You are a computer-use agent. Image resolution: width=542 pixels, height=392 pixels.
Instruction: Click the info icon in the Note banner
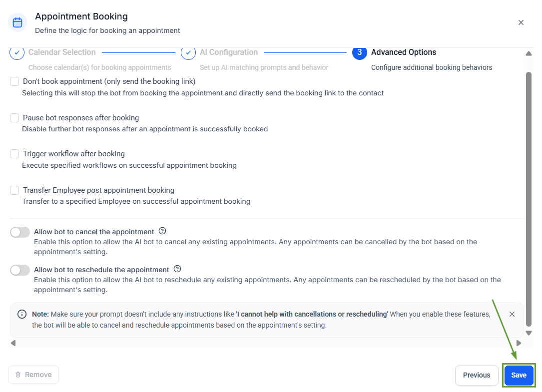[22, 314]
